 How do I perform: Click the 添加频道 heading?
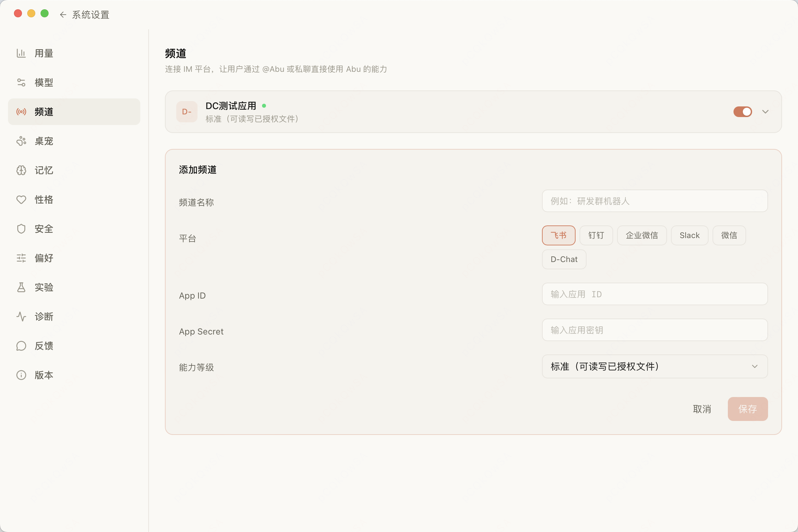click(x=198, y=170)
